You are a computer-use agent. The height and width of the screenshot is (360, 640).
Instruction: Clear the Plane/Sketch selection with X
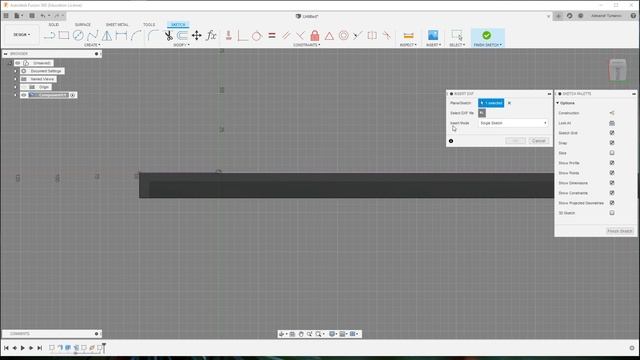[509, 103]
